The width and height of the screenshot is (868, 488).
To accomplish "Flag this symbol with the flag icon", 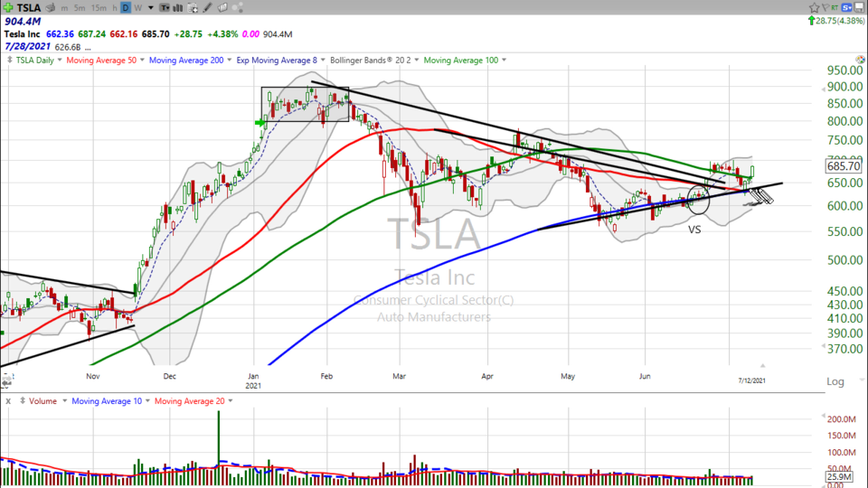I will click(x=826, y=7).
